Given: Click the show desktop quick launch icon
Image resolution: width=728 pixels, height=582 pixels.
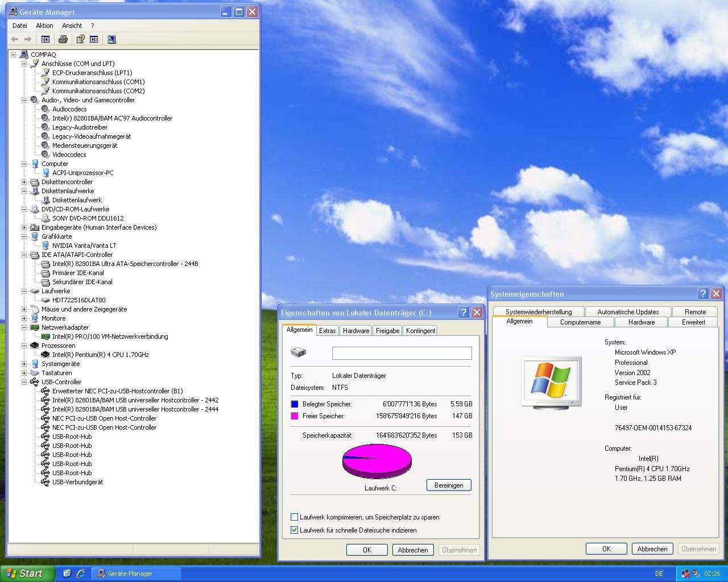Looking at the screenshot, I should [67, 573].
